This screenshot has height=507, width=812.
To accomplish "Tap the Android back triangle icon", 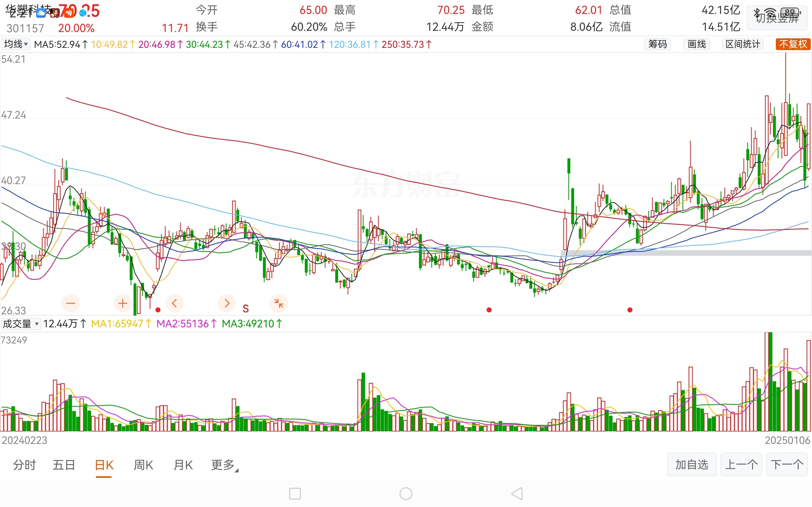I will (x=517, y=494).
